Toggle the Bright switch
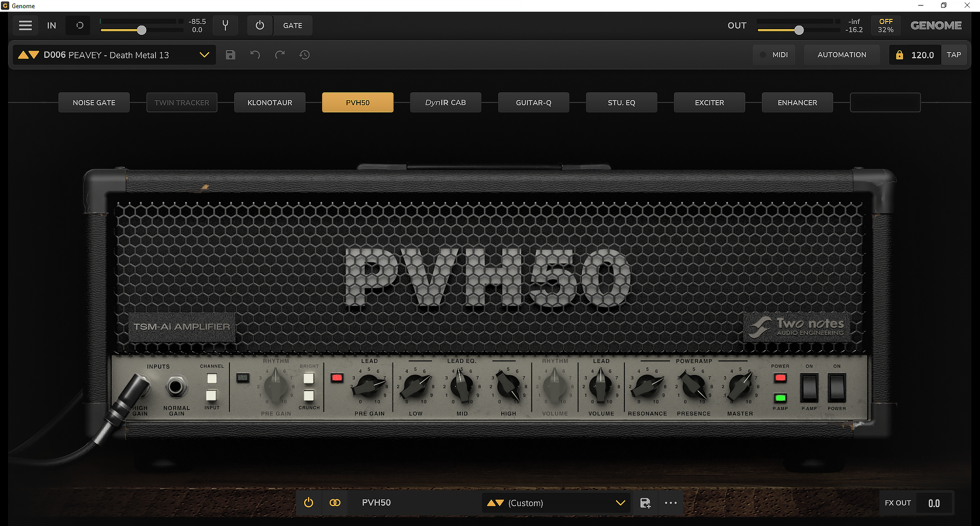The image size is (980, 526). (309, 378)
